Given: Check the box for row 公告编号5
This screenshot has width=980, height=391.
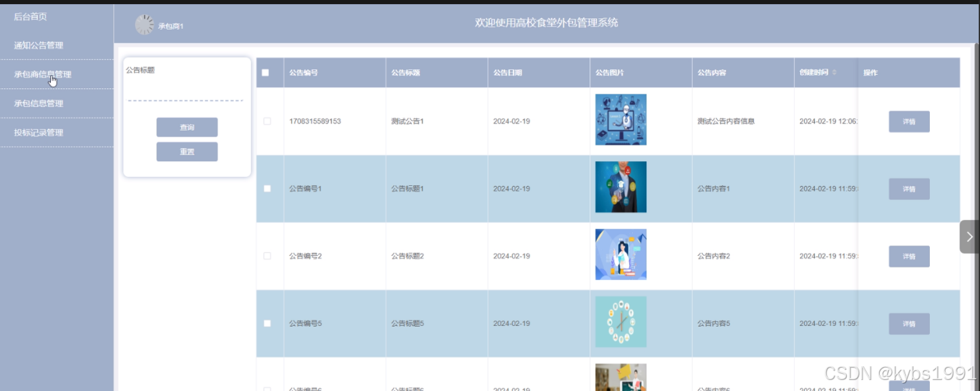Looking at the screenshot, I should point(267,323).
